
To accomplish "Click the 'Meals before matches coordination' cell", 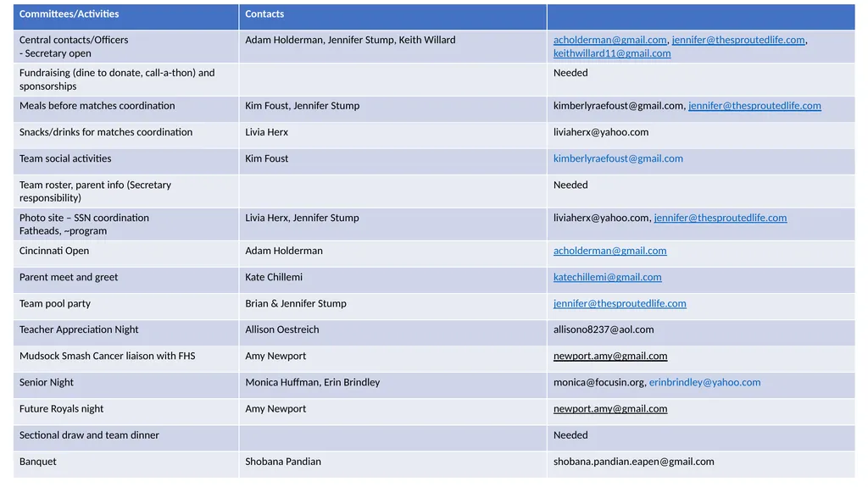I will coord(126,109).
